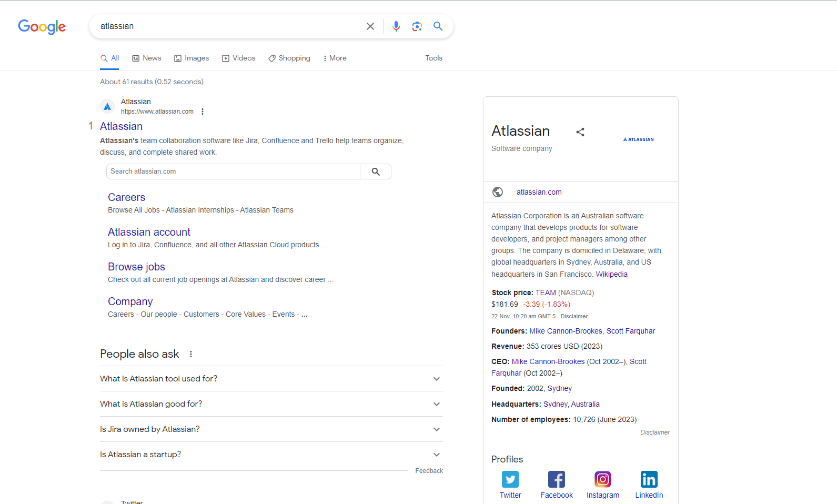Open People also ask options menu
The image size is (837, 504).
tap(191, 354)
